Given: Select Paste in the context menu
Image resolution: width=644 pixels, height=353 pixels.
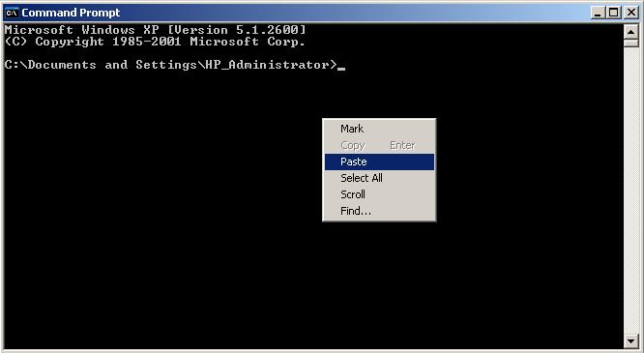Looking at the screenshot, I should point(379,162).
